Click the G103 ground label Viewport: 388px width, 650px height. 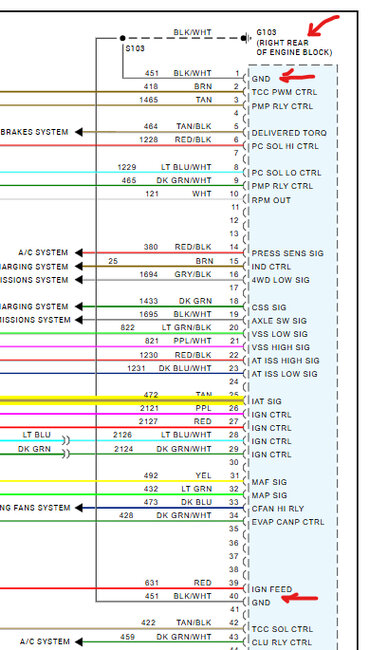tap(266, 32)
